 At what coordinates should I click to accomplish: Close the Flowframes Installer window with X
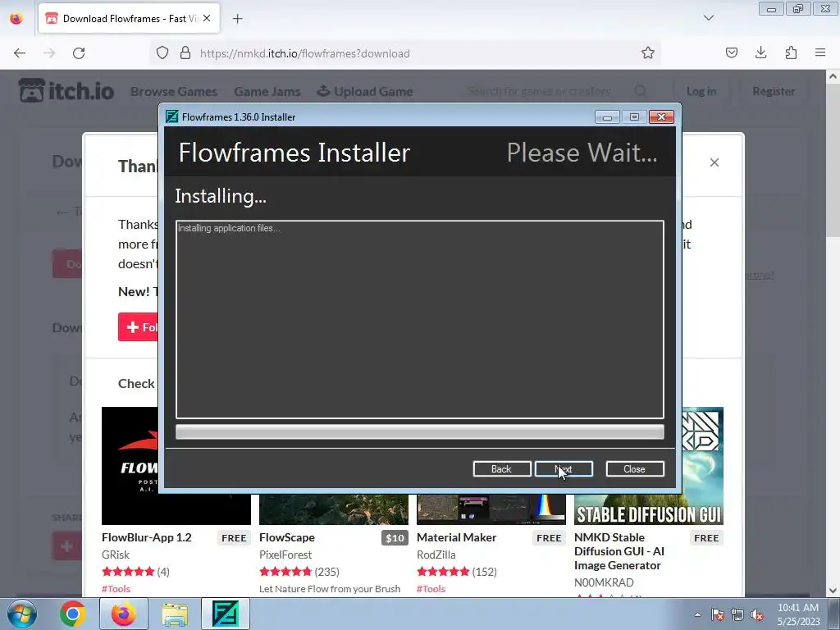point(661,116)
